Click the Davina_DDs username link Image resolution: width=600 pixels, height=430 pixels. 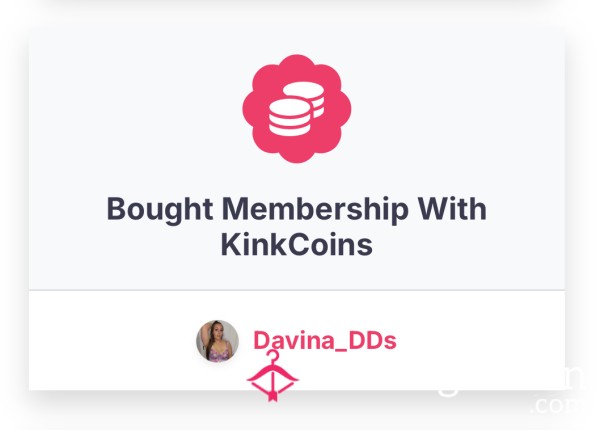(x=325, y=340)
